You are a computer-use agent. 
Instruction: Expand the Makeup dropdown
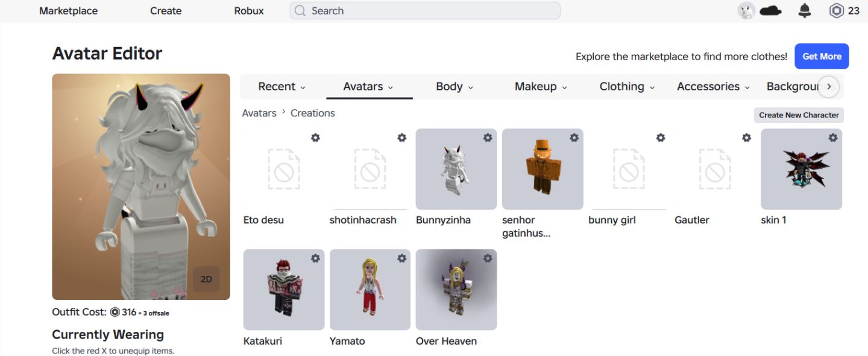pos(541,87)
